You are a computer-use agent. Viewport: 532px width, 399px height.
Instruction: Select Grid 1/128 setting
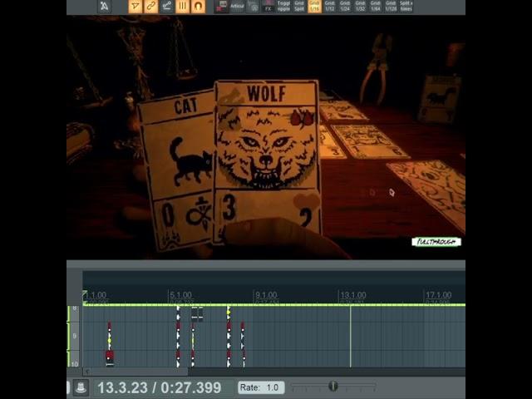(x=391, y=7)
